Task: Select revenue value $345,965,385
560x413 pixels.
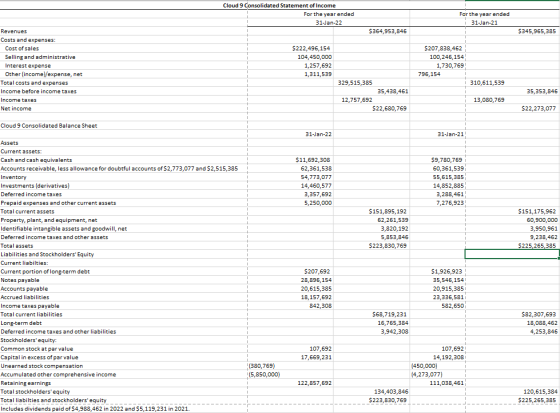Action: tap(537, 31)
